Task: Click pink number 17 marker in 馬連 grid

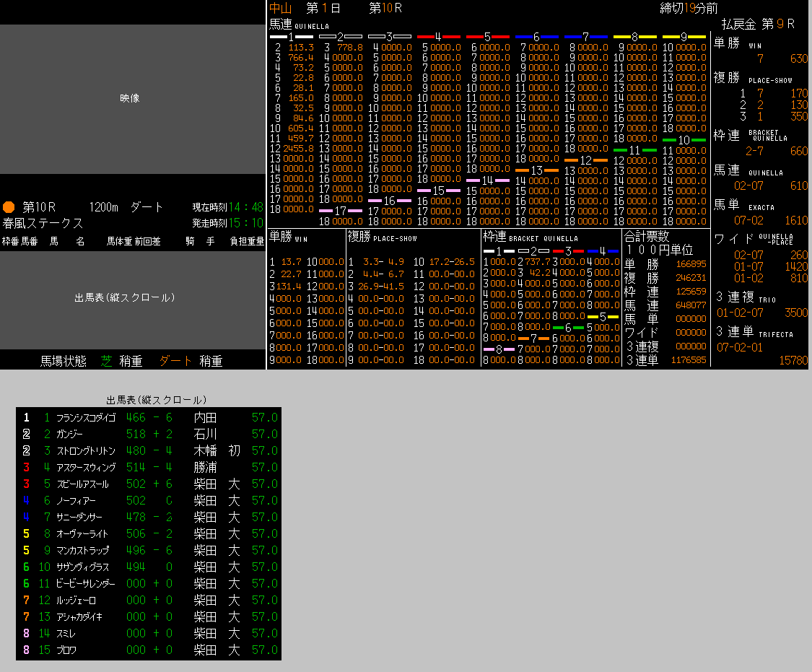Action: (x=340, y=211)
